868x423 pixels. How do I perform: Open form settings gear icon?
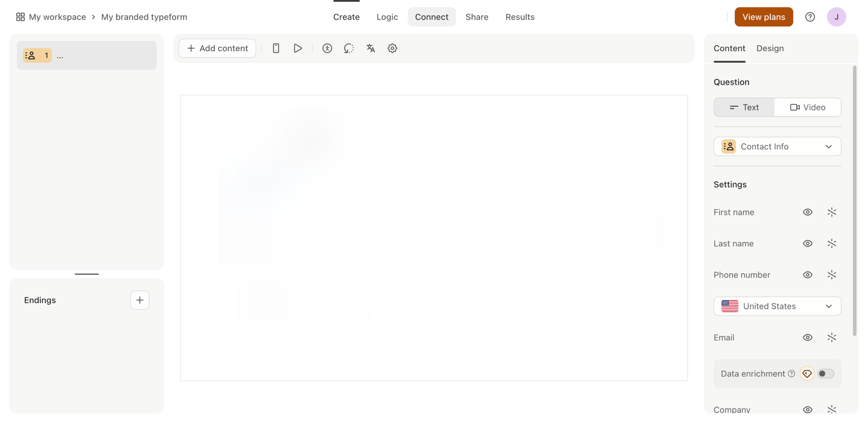pyautogui.click(x=392, y=48)
